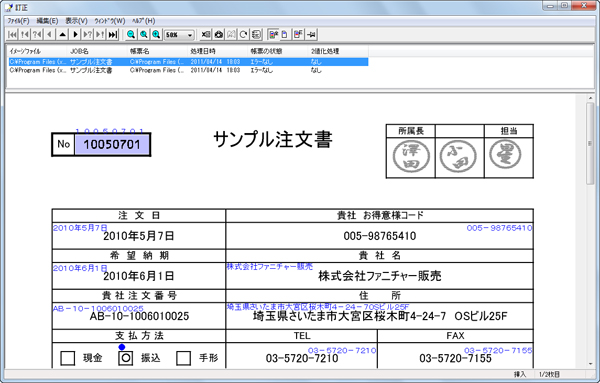The image size is (600, 383).
Task: Select the 埼玉県さいたま市 address field
Action: click(380, 316)
